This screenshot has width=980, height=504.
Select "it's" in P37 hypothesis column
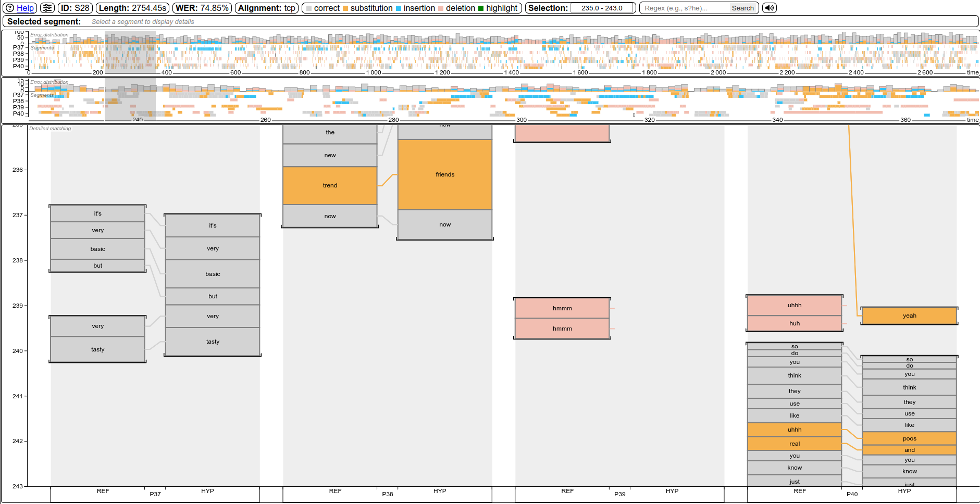(213, 225)
